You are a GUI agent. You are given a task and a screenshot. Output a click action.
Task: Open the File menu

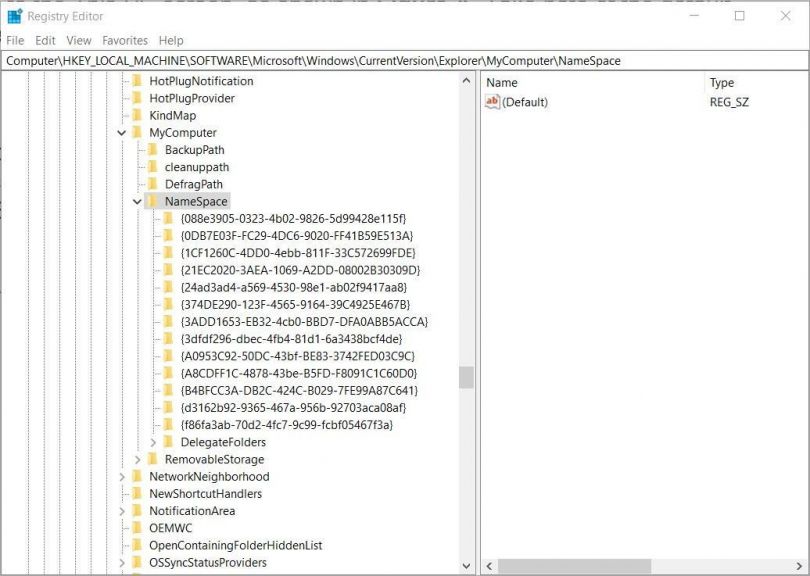(x=15, y=40)
